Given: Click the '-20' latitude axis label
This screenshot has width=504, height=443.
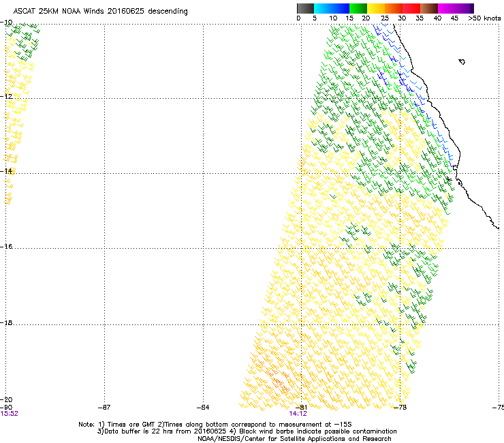Looking at the screenshot, I should click(6, 399).
